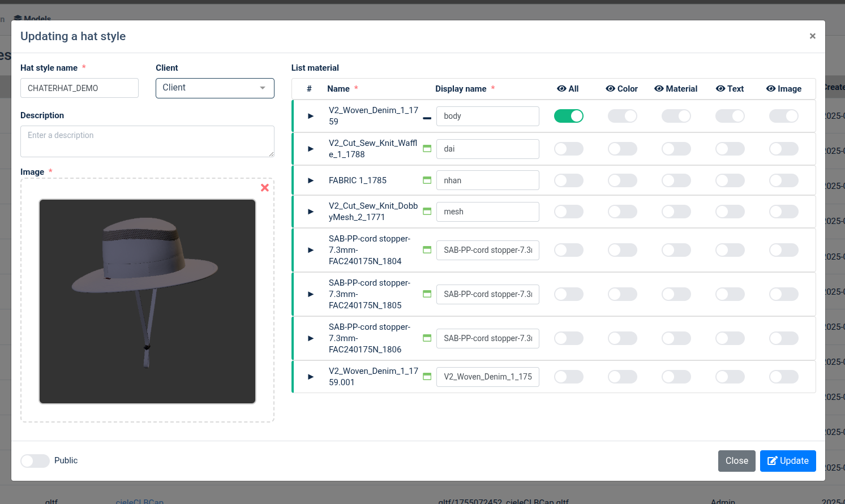Viewport: 845px width, 504px height.
Task: Remove the hat image with red X
Action: 264,188
